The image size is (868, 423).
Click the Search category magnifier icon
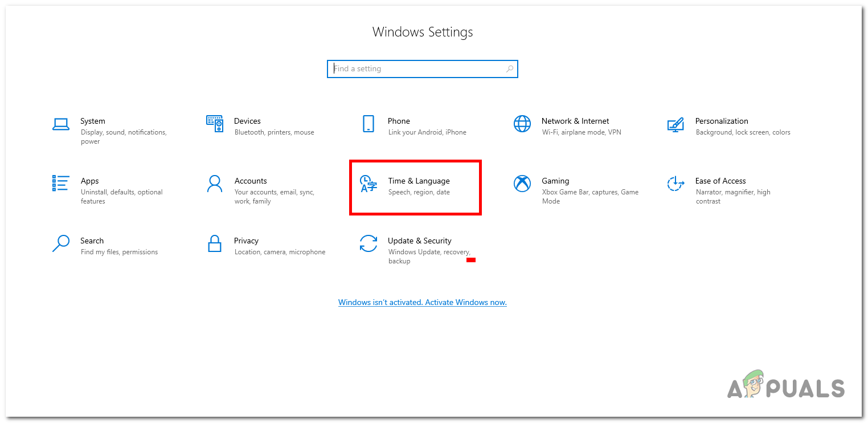tap(60, 243)
